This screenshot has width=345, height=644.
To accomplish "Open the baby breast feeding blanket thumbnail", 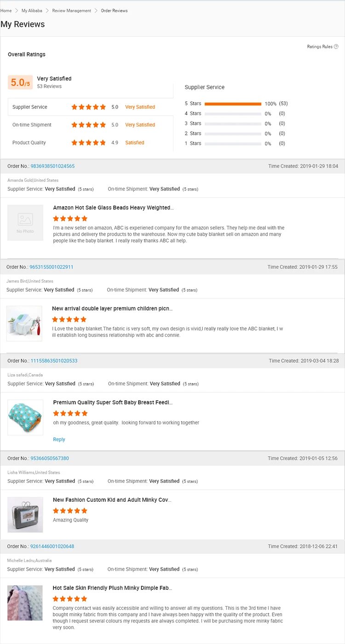I will 25,417.
